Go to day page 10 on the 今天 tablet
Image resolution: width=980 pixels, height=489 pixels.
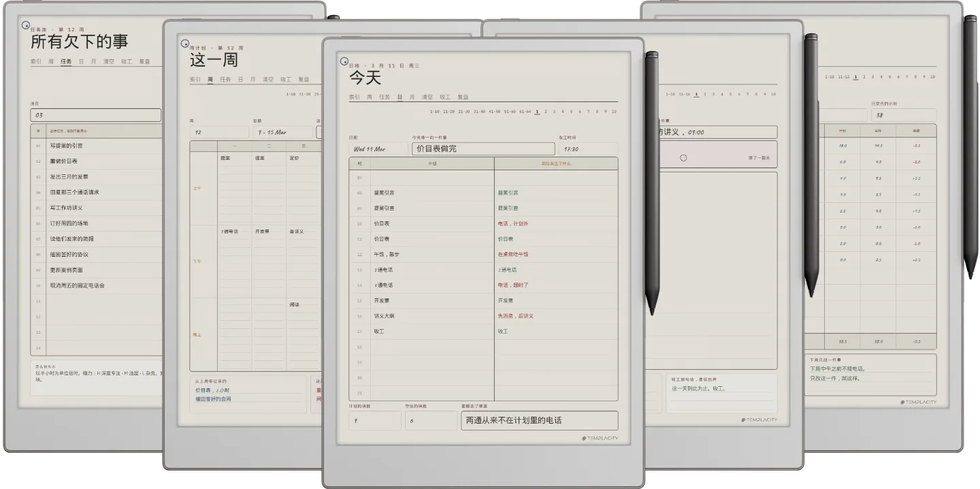614,111
